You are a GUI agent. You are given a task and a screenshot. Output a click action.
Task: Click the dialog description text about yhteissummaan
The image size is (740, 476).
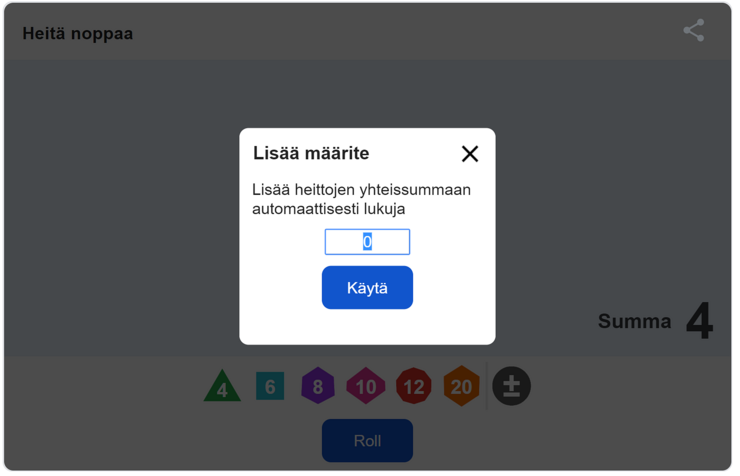click(x=362, y=199)
